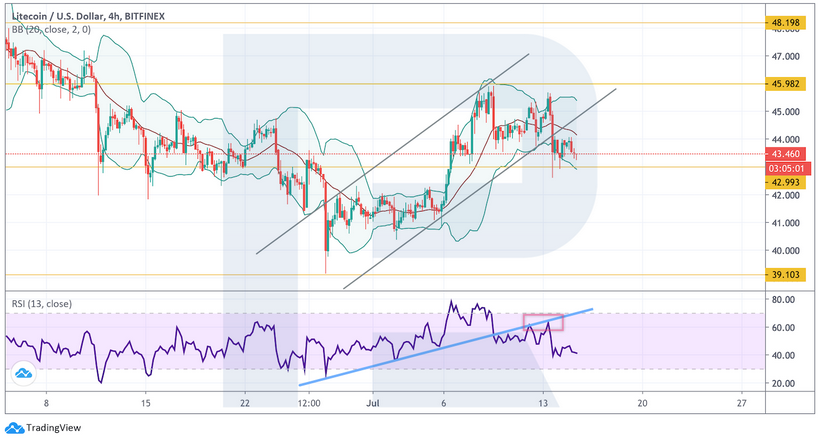This screenshot has width=820, height=442.
Task: Click the RSI axis value 40.00
Action: coord(783,356)
